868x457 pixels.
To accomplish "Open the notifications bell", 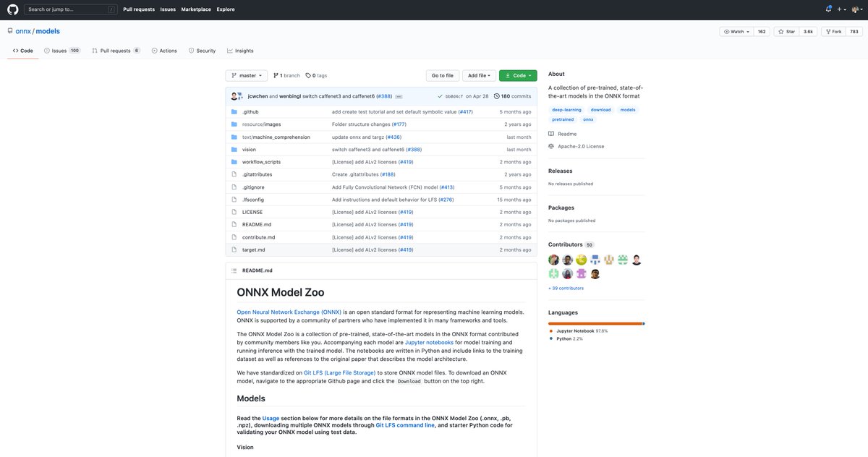I will (x=828, y=9).
